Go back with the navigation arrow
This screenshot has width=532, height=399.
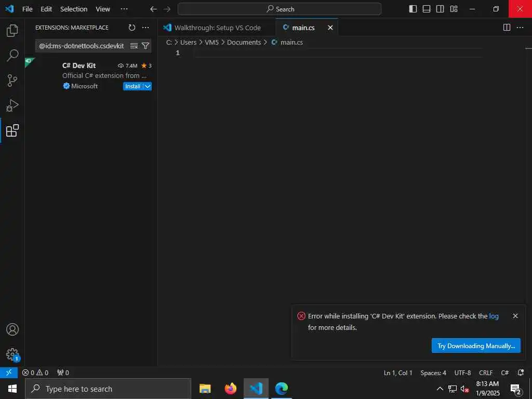pos(153,9)
